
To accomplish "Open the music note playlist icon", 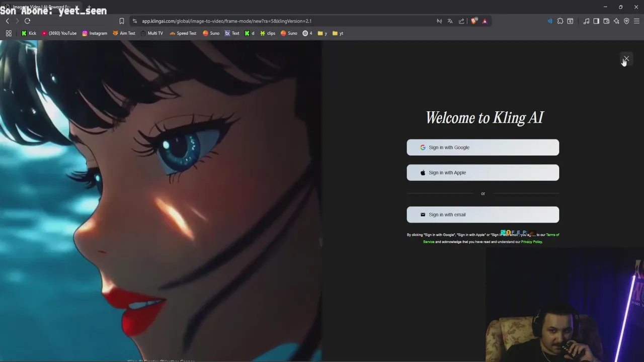I will click(x=586, y=21).
